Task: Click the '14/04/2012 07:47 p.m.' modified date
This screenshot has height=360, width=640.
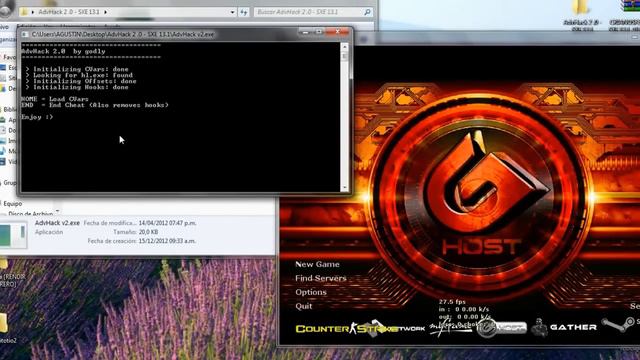Action: [x=167, y=223]
